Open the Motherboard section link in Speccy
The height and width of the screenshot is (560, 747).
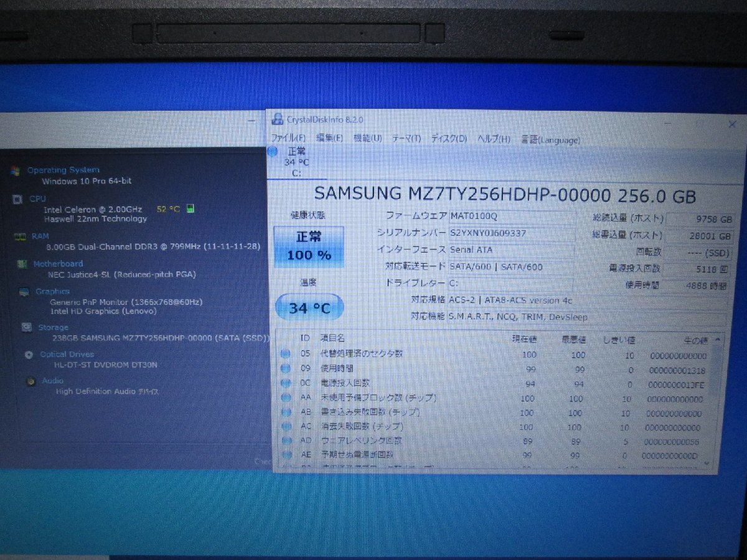tap(58, 264)
